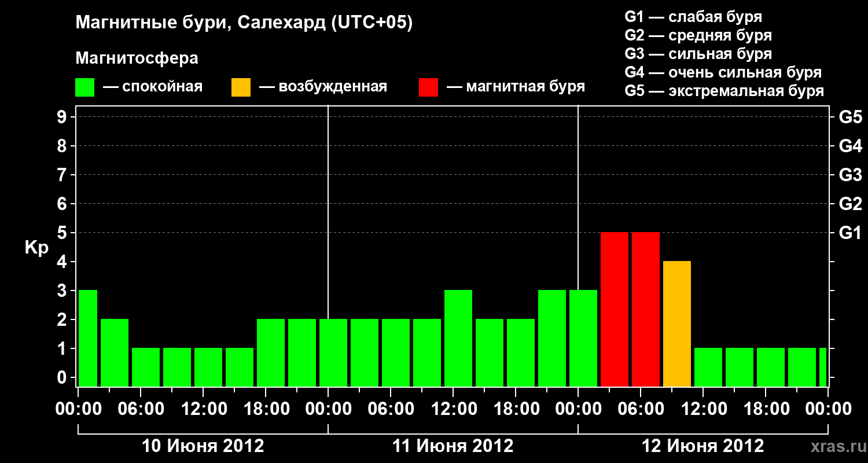Click the yellow Kp 4 bar
Screen dimensions: 868x463
677,324
